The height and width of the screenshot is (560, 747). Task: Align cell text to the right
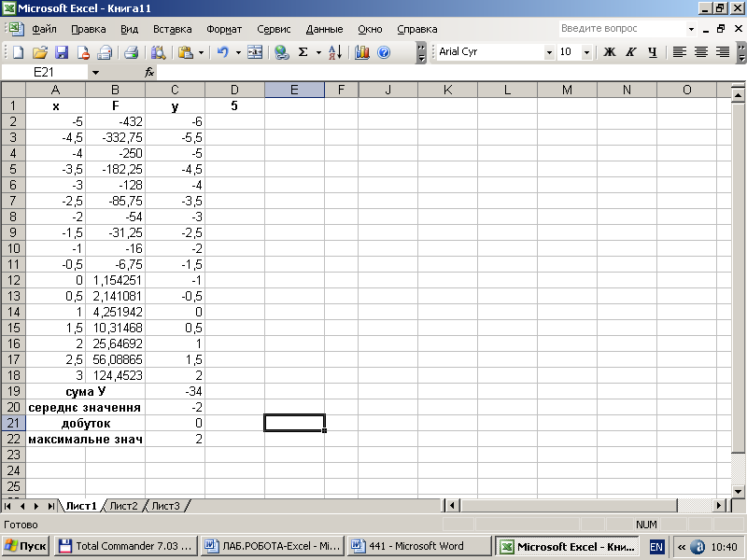click(x=723, y=52)
